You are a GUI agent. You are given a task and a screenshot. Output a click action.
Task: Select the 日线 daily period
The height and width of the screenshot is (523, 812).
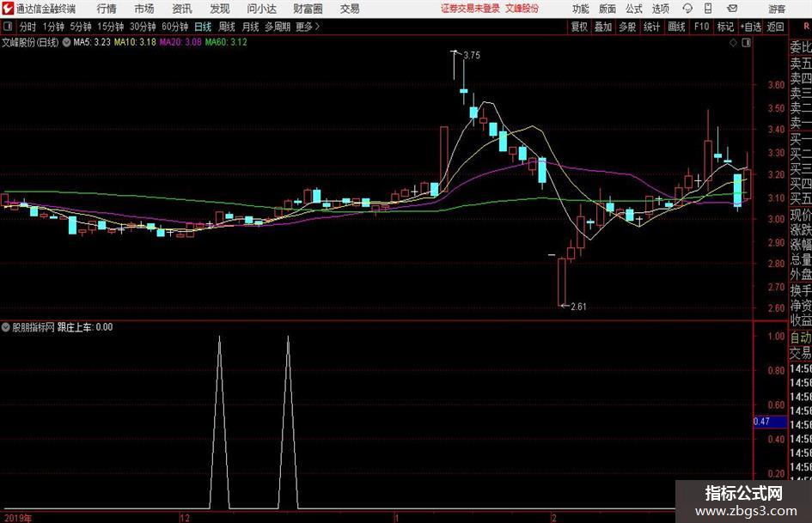(x=203, y=27)
